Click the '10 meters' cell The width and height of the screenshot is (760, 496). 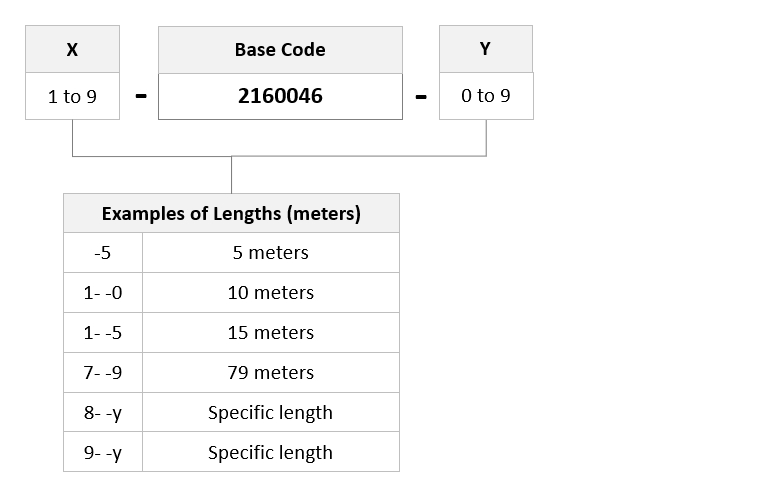271,293
